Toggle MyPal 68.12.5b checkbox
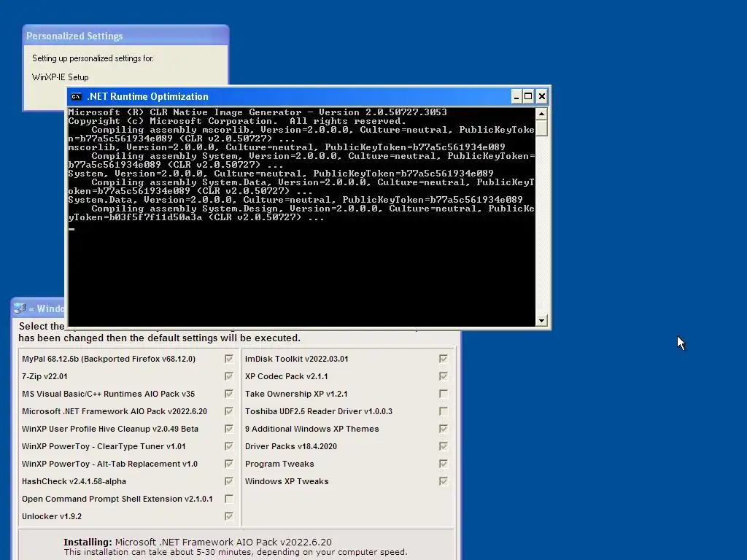747x560 pixels. pyautogui.click(x=229, y=359)
